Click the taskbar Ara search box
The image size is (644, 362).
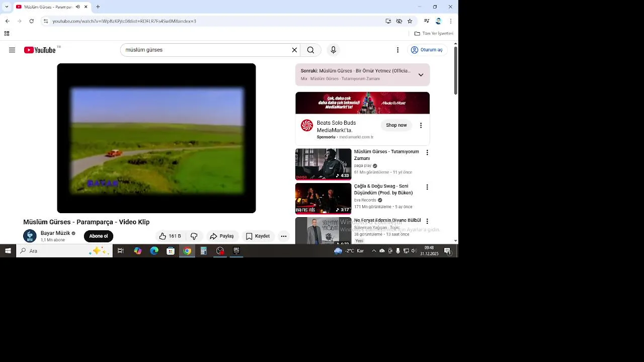point(64,251)
